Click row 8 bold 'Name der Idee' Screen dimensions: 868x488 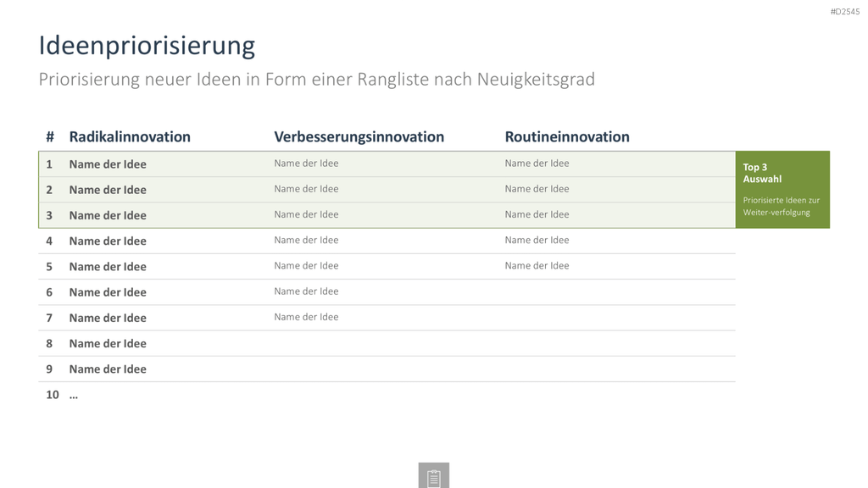click(108, 344)
